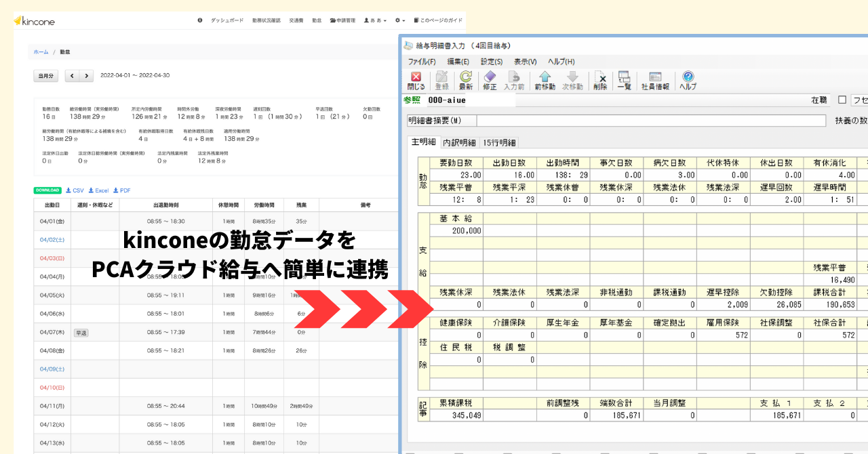
Task: Click the 削除 delete toolbar icon
Action: click(x=600, y=81)
